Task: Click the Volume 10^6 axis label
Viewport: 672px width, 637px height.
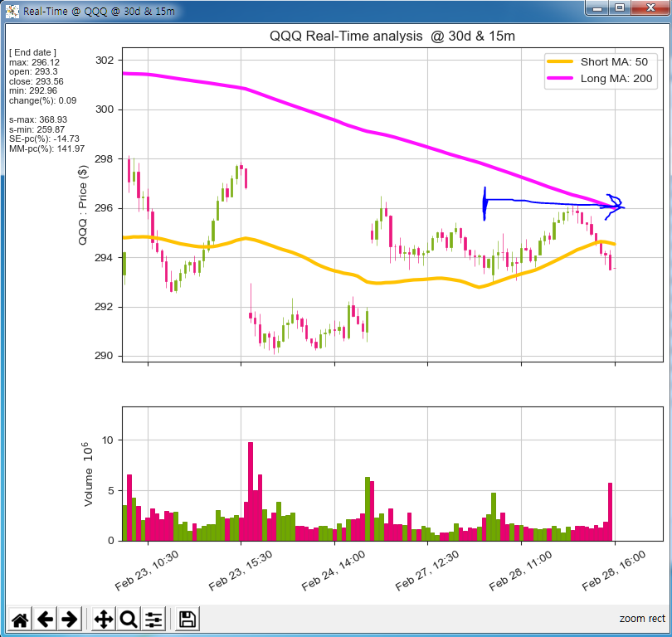Action: pyautogui.click(x=87, y=474)
